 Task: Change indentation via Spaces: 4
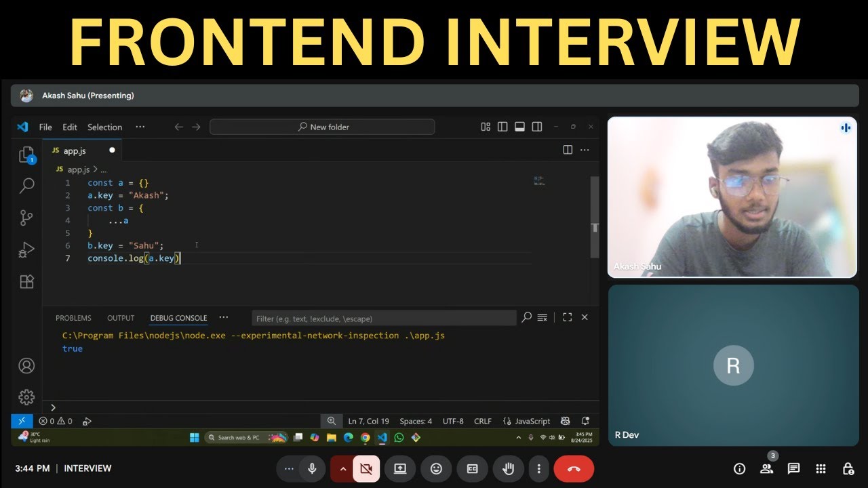[416, 421]
